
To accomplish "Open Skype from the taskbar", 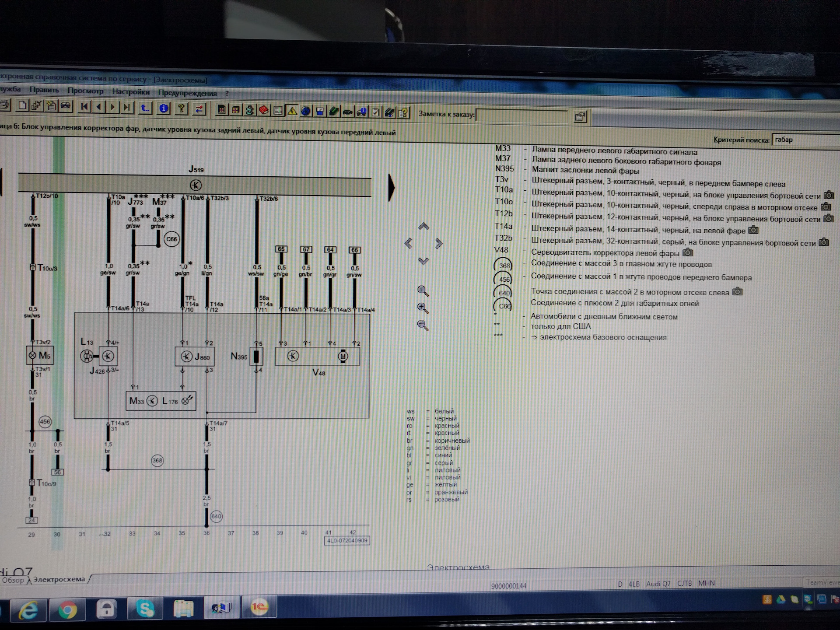I will [x=145, y=608].
